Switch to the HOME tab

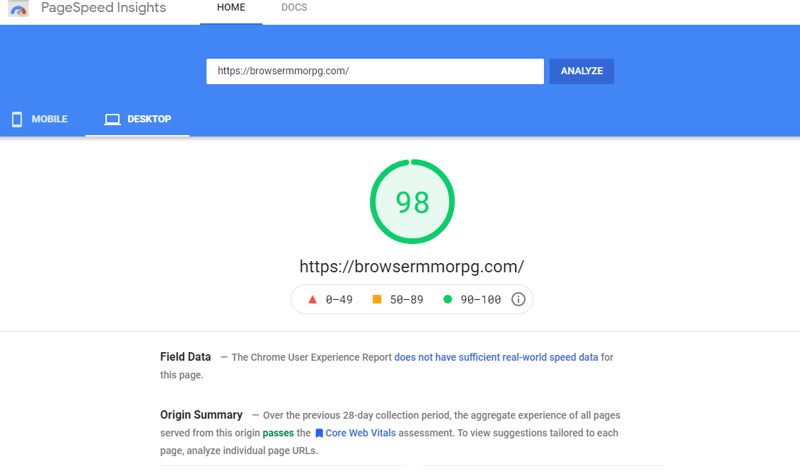pyautogui.click(x=231, y=8)
